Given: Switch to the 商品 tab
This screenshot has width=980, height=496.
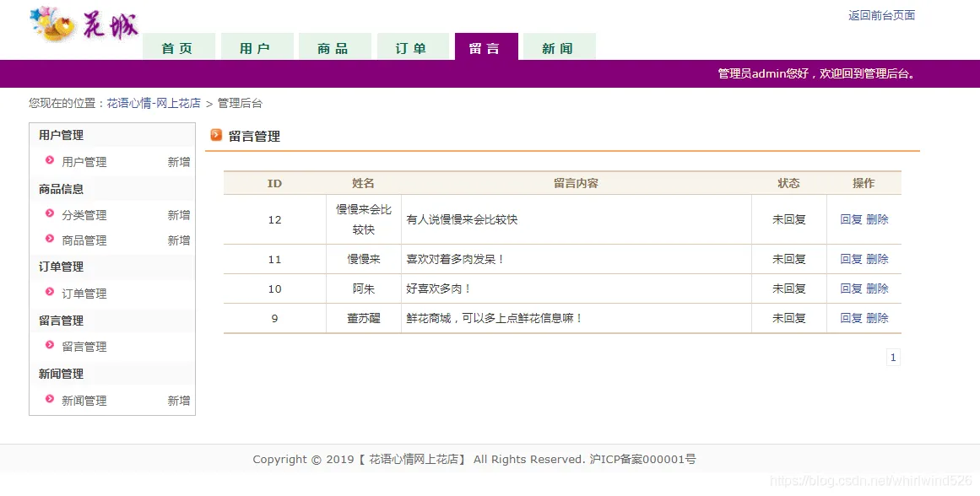Looking at the screenshot, I should coord(335,47).
